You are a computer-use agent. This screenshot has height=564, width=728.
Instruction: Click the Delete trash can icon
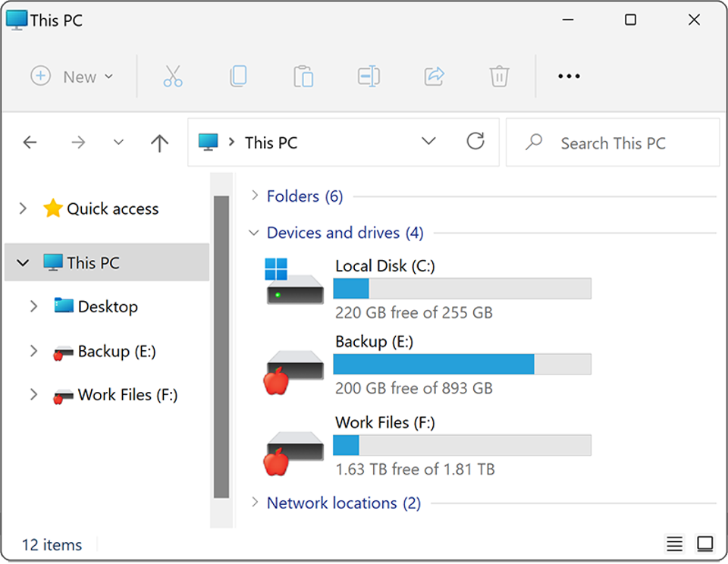(499, 76)
